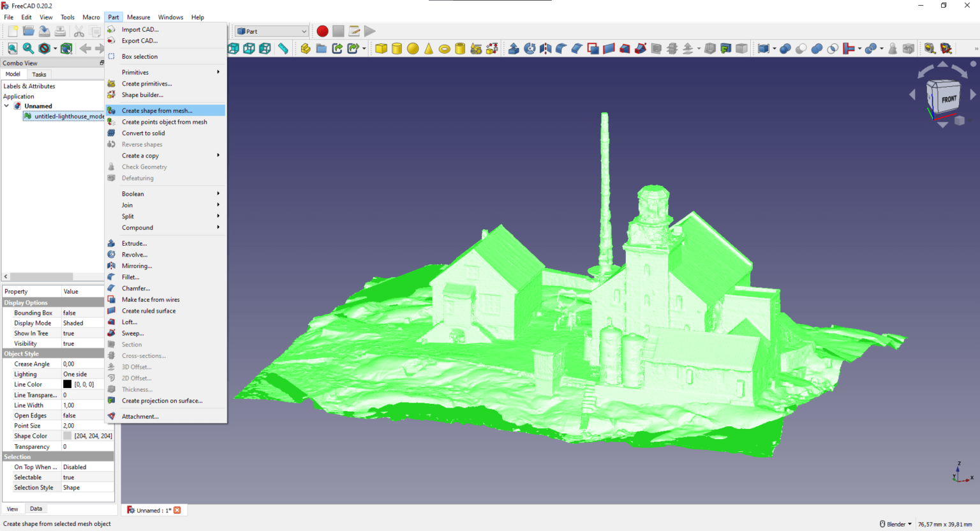Click the Revolve tool icon in toolbar
Screen dimensions: 980x531
click(x=530, y=49)
